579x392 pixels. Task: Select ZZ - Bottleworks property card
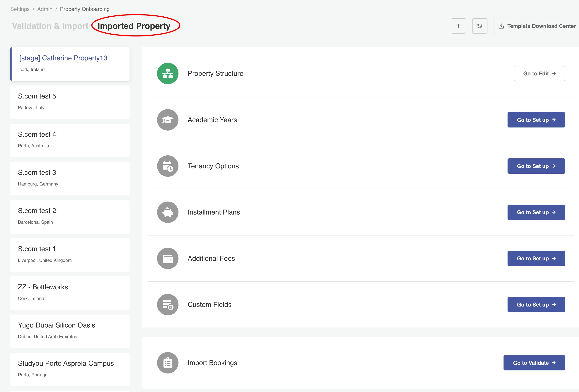pyautogui.click(x=70, y=293)
